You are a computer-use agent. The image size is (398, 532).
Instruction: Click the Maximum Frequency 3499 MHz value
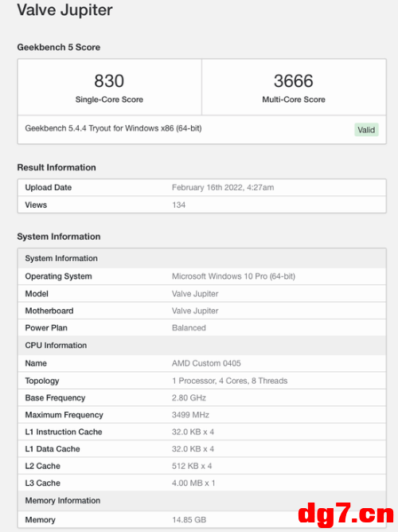tap(190, 415)
